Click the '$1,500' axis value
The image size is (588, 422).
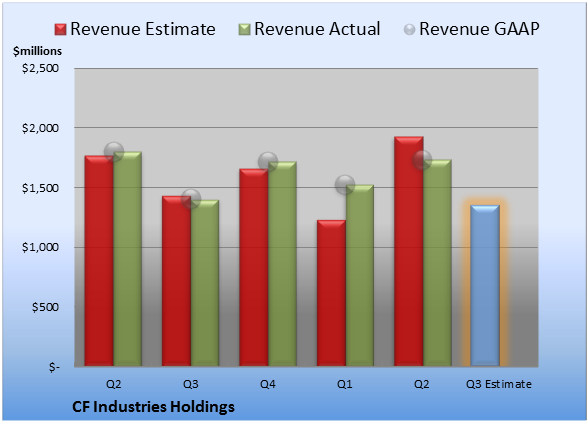[x=40, y=188]
